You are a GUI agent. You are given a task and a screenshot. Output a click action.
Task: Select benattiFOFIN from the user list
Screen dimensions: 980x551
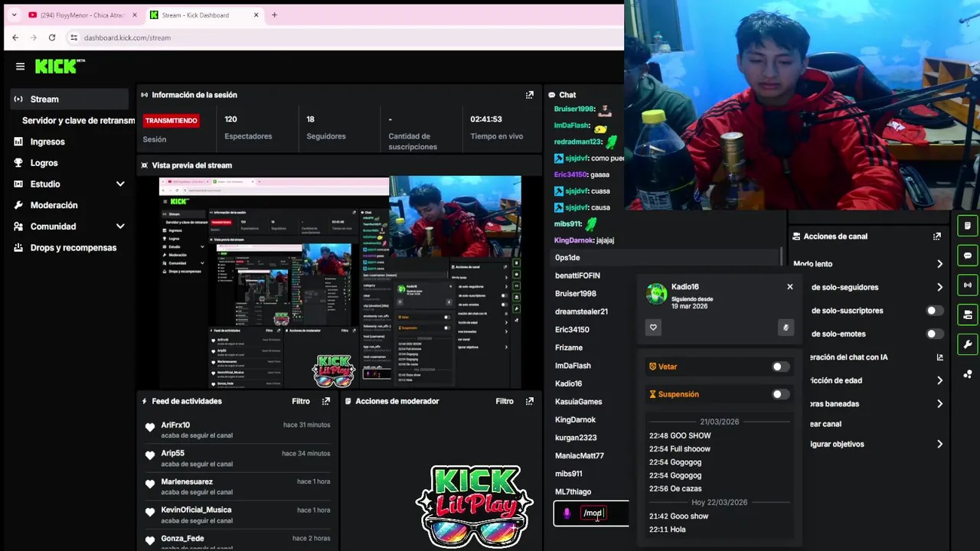click(577, 275)
